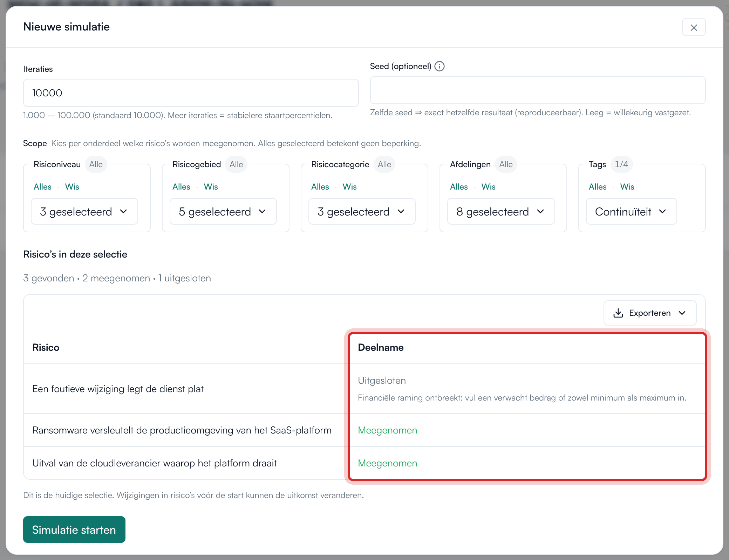Click the Deelname column header
The width and height of the screenshot is (729, 560).
coord(381,348)
